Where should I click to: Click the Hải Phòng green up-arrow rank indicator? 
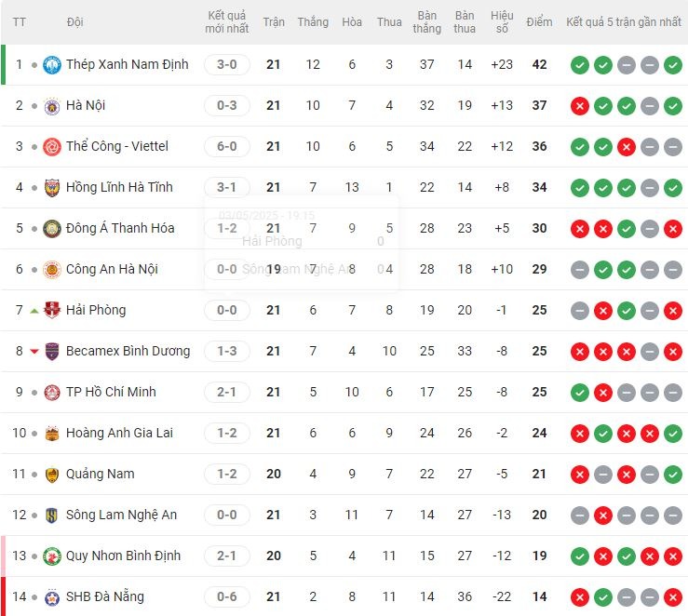point(34,311)
